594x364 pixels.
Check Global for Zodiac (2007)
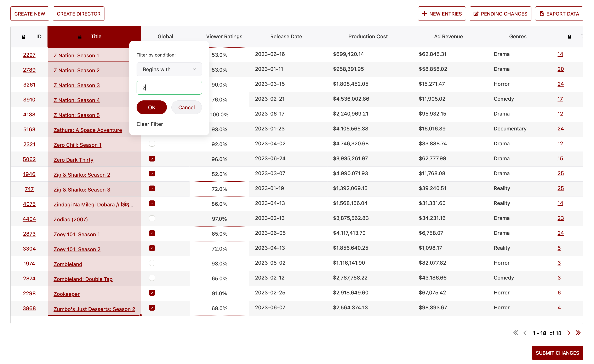coord(152,218)
